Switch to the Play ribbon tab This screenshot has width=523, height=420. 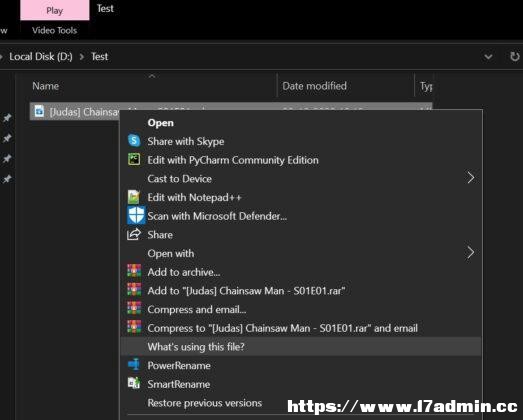(x=55, y=10)
